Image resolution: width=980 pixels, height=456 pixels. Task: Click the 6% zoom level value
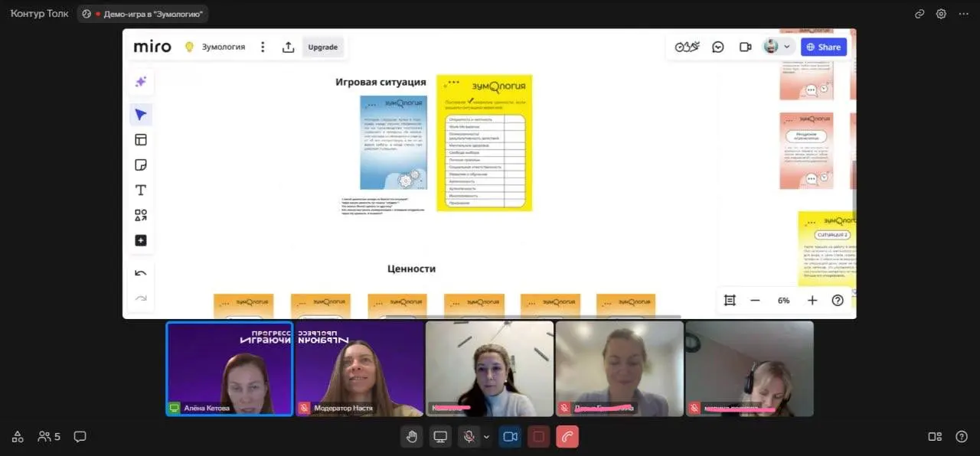point(784,301)
